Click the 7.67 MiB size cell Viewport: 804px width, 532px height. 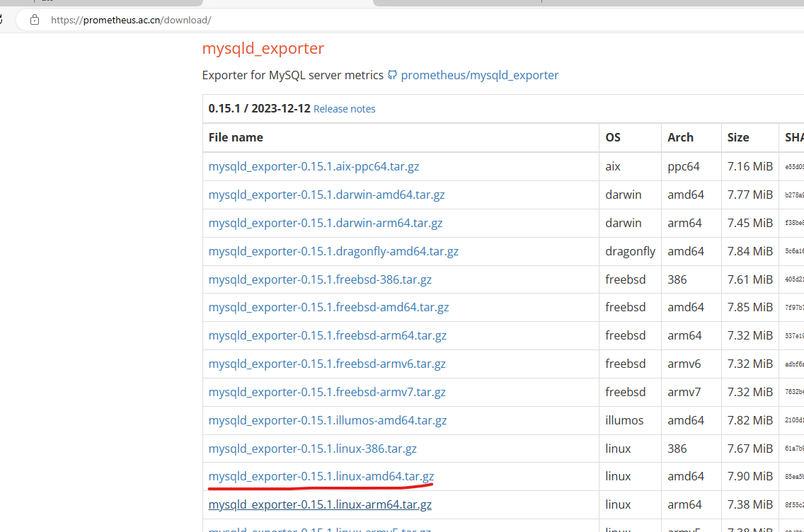click(x=750, y=449)
